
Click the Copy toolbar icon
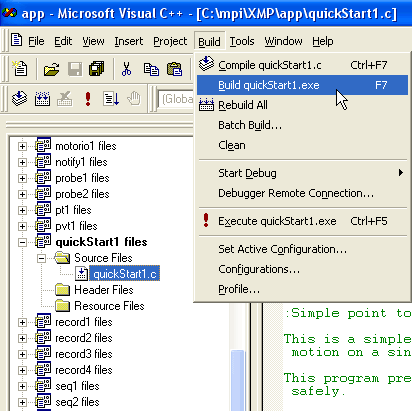pos(151,69)
